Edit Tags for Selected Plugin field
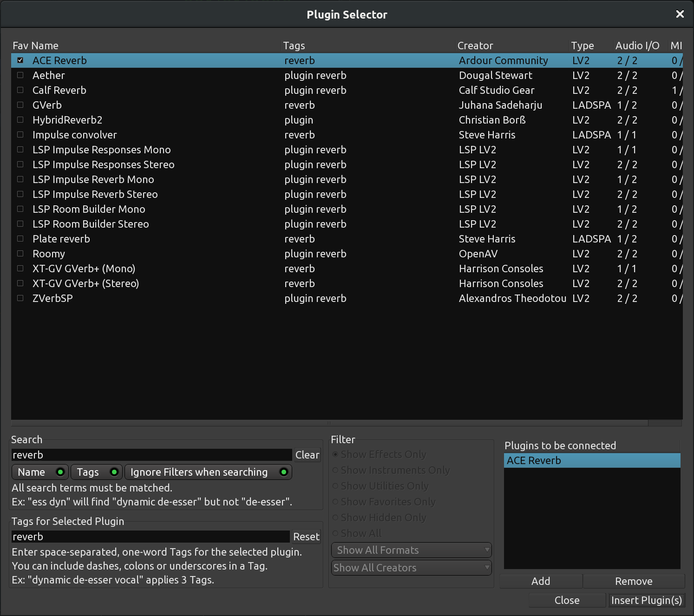Viewport: 694px width, 616px height. click(x=151, y=537)
